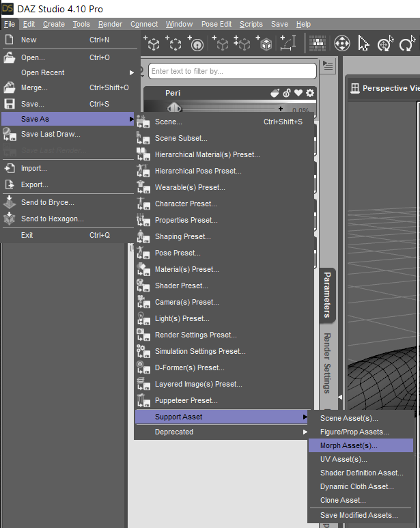Click the Layered Image(s) Preset icon
The width and height of the screenshot is (420, 528).
coord(143,384)
